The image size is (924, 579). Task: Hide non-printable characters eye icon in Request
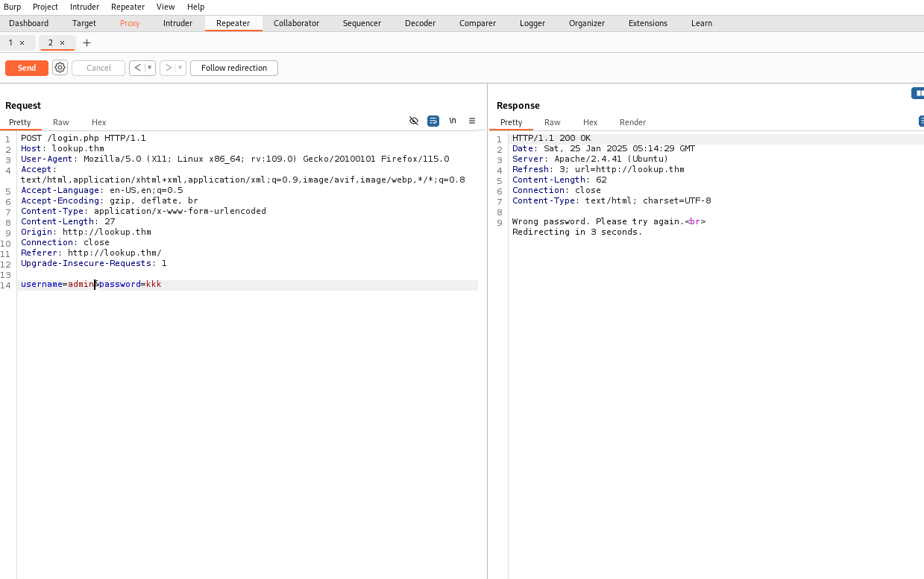point(414,121)
